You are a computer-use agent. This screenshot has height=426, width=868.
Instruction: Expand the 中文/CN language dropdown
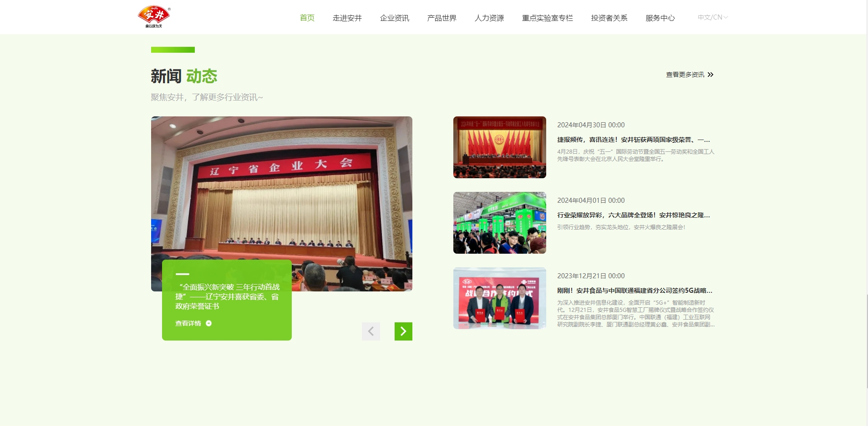(713, 17)
